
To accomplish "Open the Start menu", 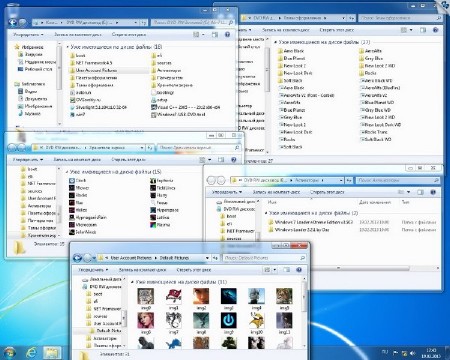I will tap(9, 352).
